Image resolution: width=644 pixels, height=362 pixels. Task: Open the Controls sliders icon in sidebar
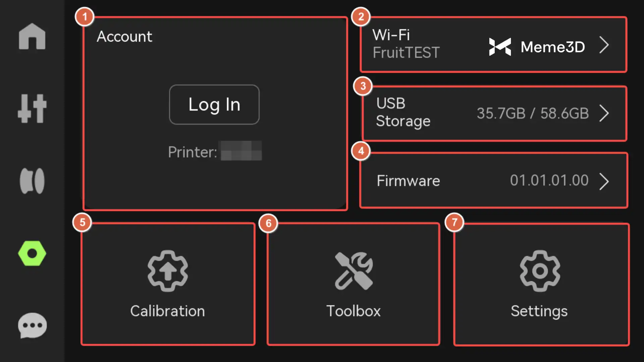click(x=32, y=109)
